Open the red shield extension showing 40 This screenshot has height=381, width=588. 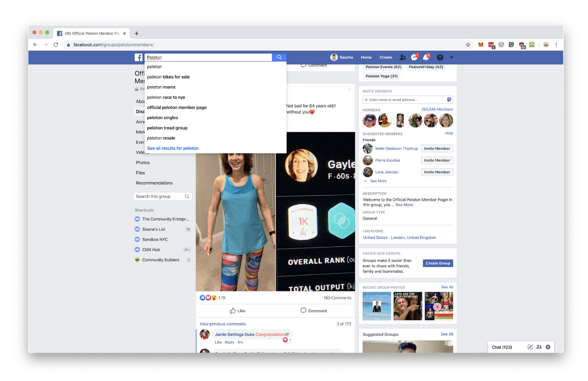522,45
